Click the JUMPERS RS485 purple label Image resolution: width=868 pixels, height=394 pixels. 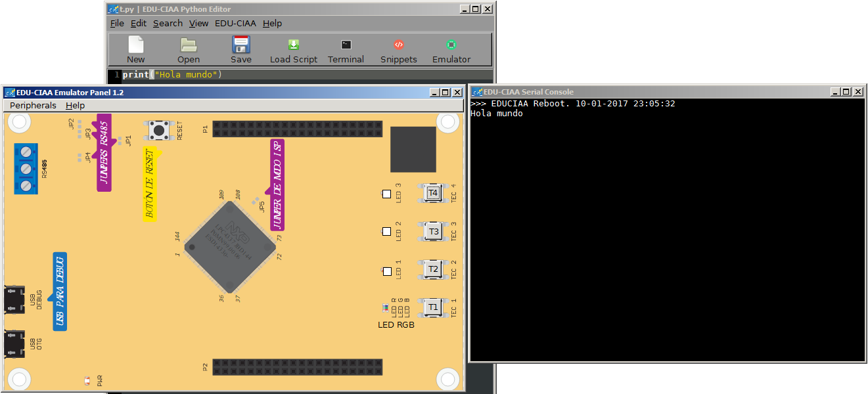pyautogui.click(x=104, y=152)
